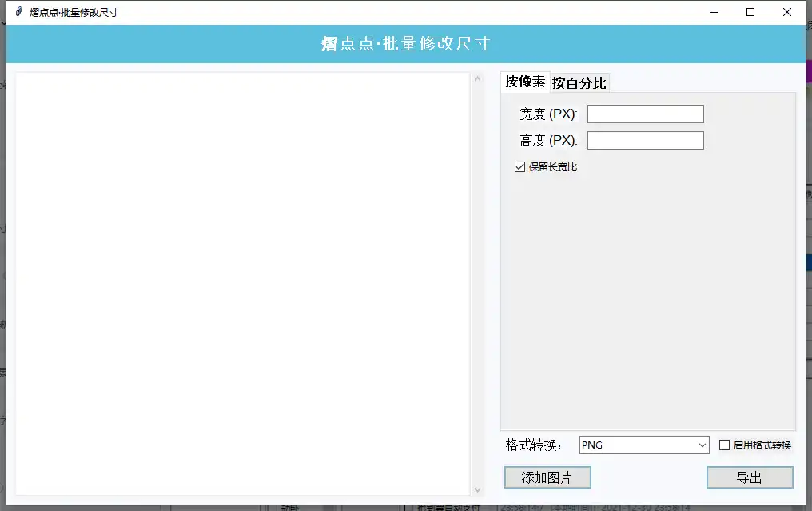Expand the format list using the chevron arrow
812x511 pixels.
coord(703,445)
